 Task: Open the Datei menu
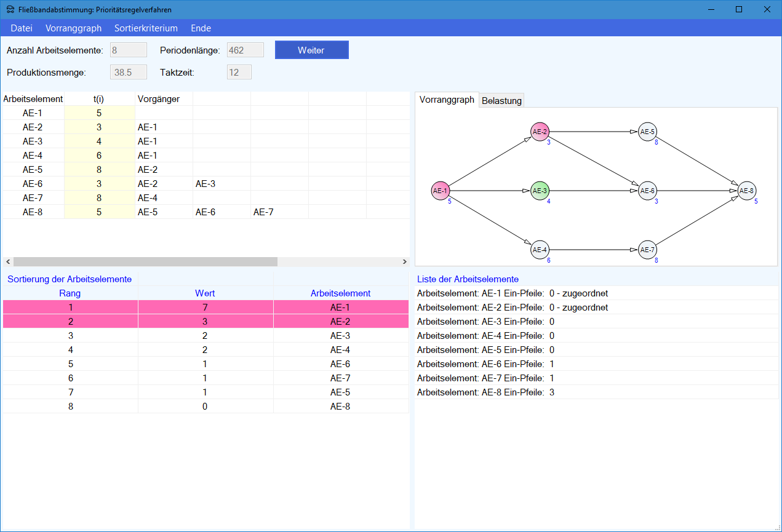click(x=22, y=28)
